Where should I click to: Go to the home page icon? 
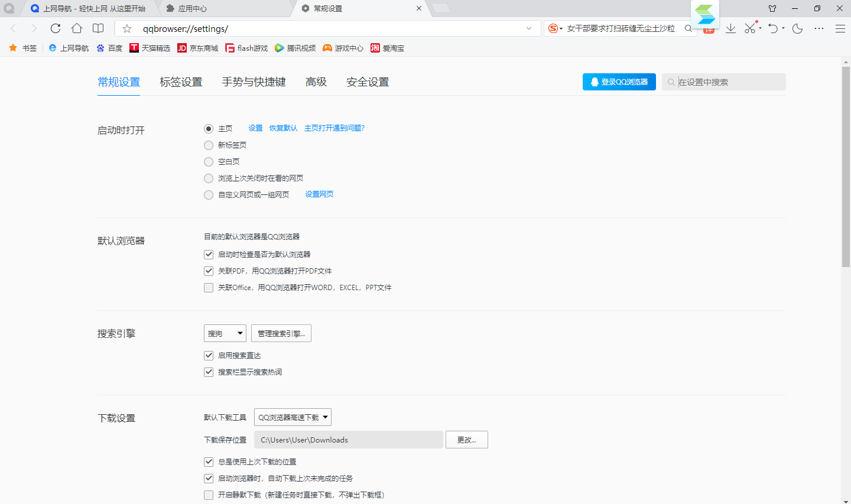(77, 28)
